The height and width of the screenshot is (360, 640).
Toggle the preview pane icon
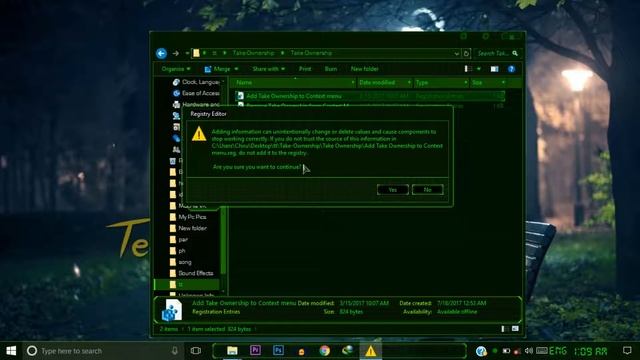(x=494, y=69)
